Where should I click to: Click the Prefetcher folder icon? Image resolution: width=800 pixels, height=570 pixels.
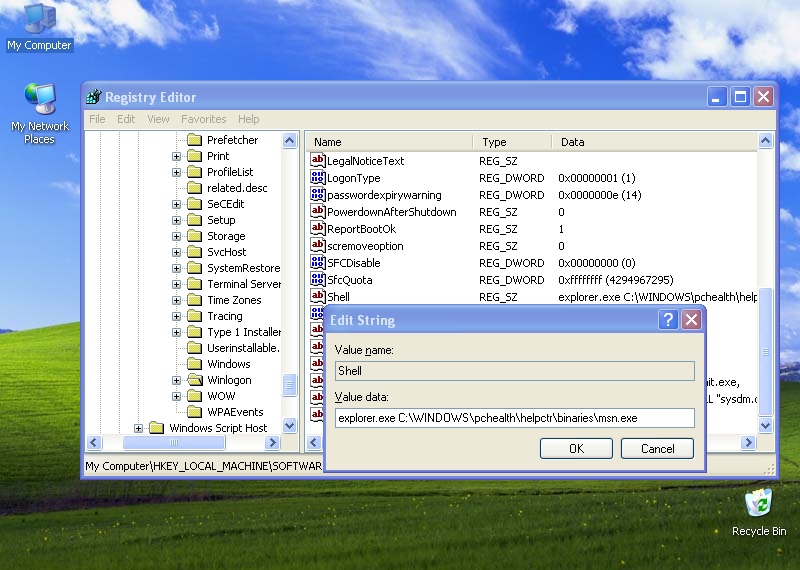pyautogui.click(x=194, y=140)
